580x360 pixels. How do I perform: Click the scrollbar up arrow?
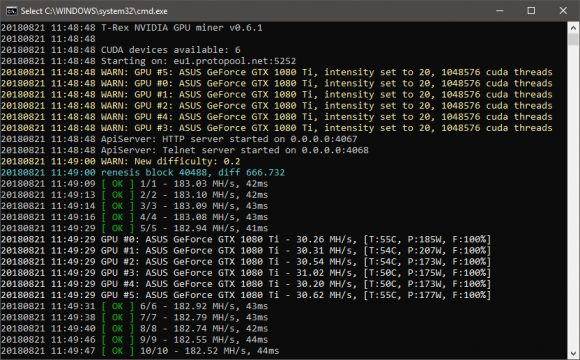click(573, 28)
